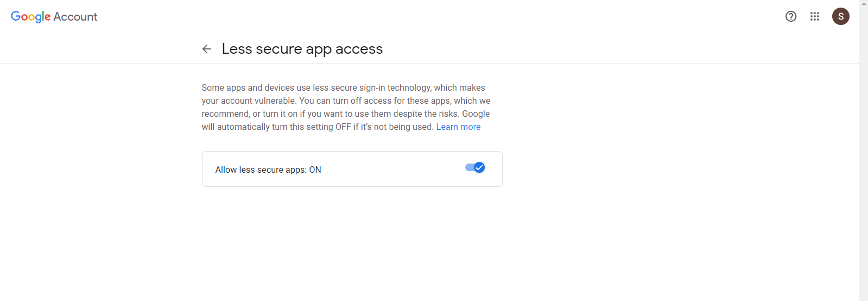Open the Help question mark icon
Screen dimensions: 868x301
click(x=791, y=16)
